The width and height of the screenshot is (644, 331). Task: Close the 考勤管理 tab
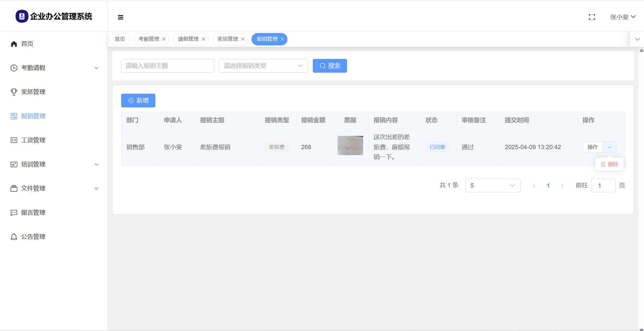click(x=164, y=39)
